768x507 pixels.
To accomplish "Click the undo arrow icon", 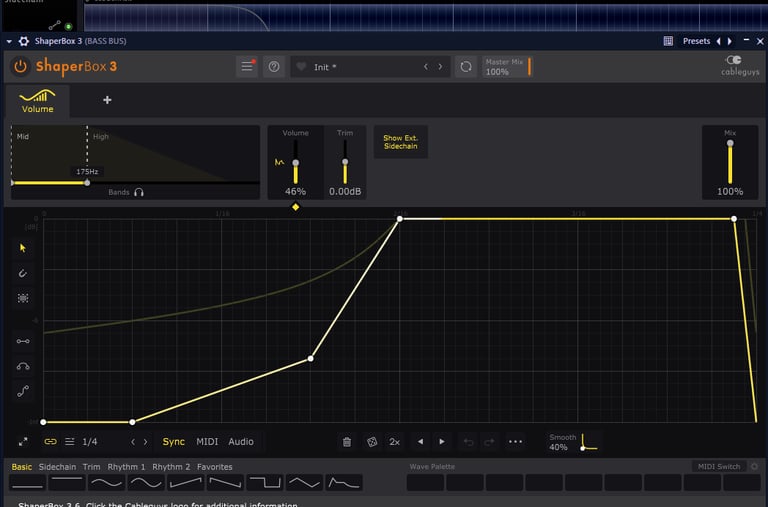I will (x=469, y=442).
